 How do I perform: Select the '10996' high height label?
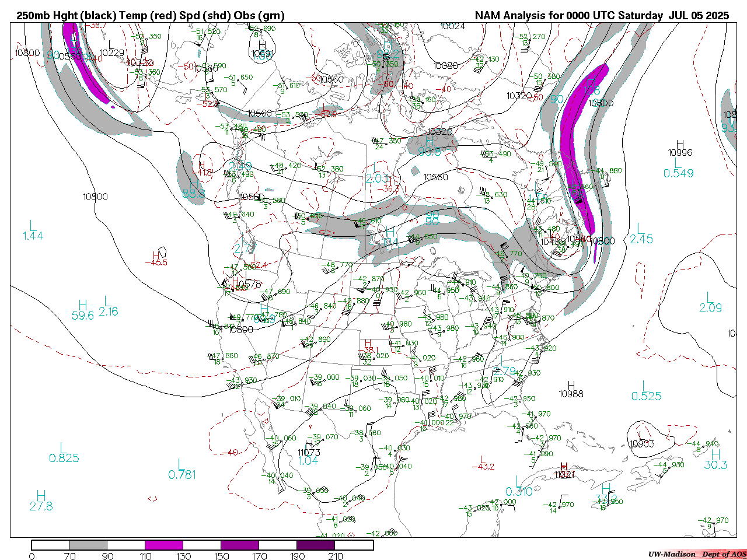[x=680, y=153]
